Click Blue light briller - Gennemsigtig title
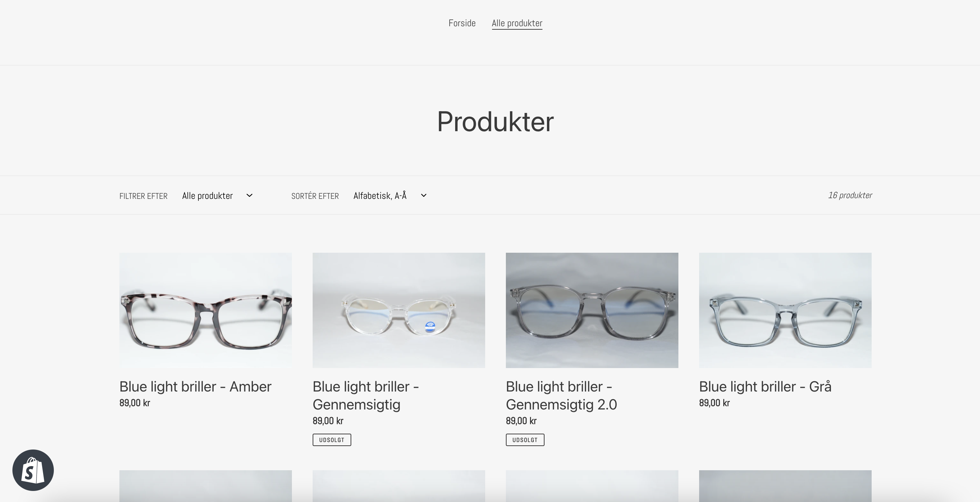980x502 pixels. click(365, 395)
